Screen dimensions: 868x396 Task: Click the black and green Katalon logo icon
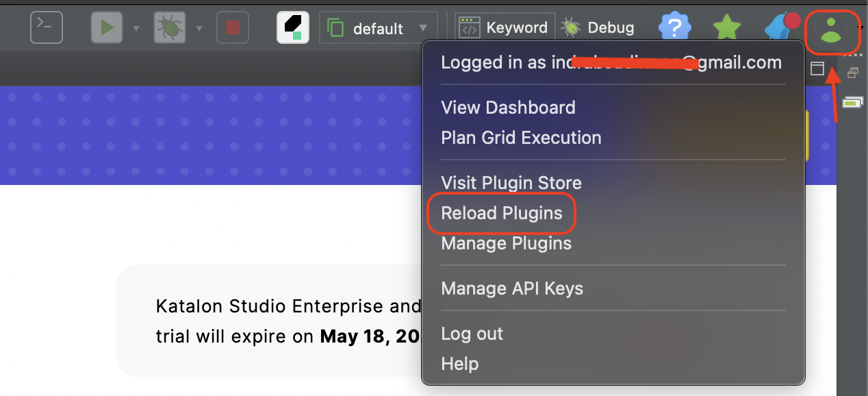tap(293, 27)
